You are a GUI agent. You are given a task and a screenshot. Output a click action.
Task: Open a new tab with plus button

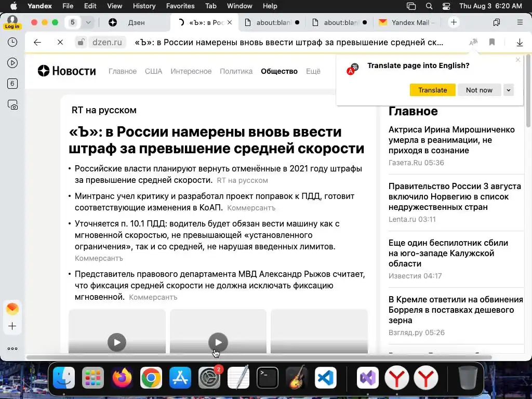click(454, 22)
